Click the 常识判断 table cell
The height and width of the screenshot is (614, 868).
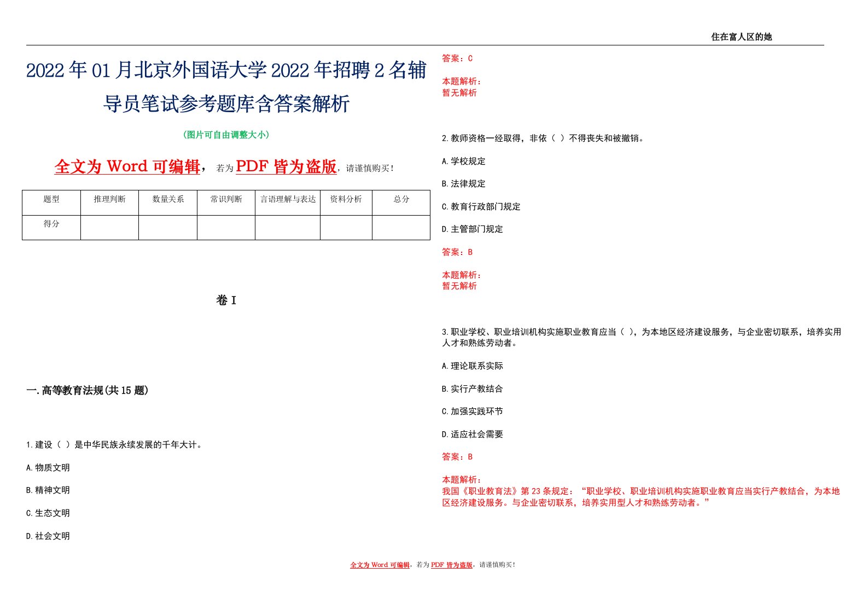pyautogui.click(x=226, y=202)
